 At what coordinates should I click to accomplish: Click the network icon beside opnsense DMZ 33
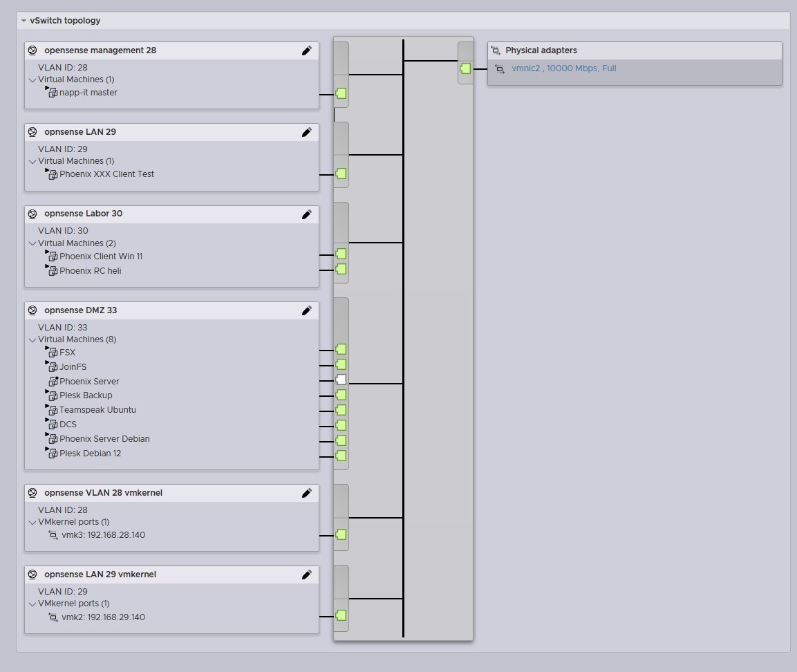tap(32, 310)
